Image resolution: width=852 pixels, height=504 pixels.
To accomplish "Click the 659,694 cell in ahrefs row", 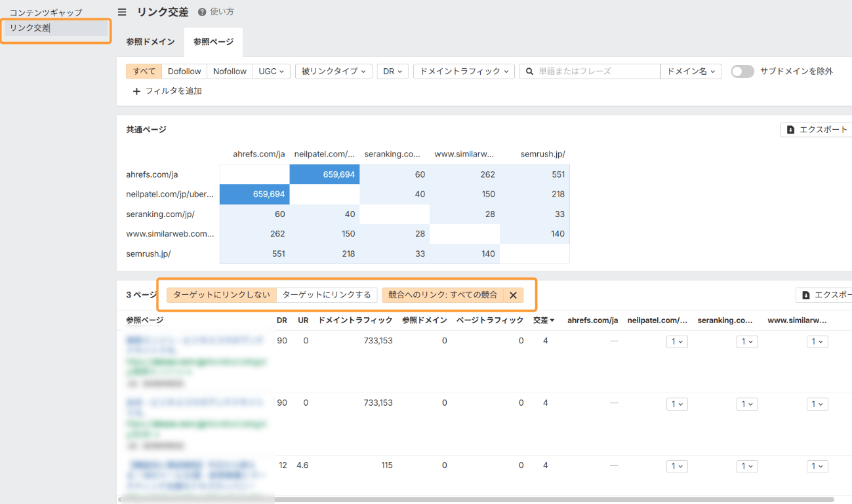I will (x=325, y=174).
